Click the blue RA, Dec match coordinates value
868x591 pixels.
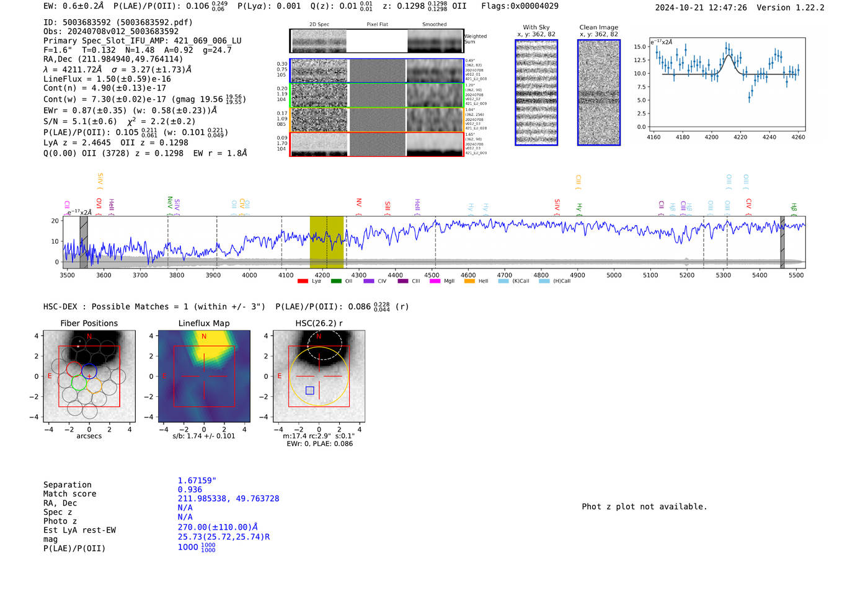tap(228, 499)
